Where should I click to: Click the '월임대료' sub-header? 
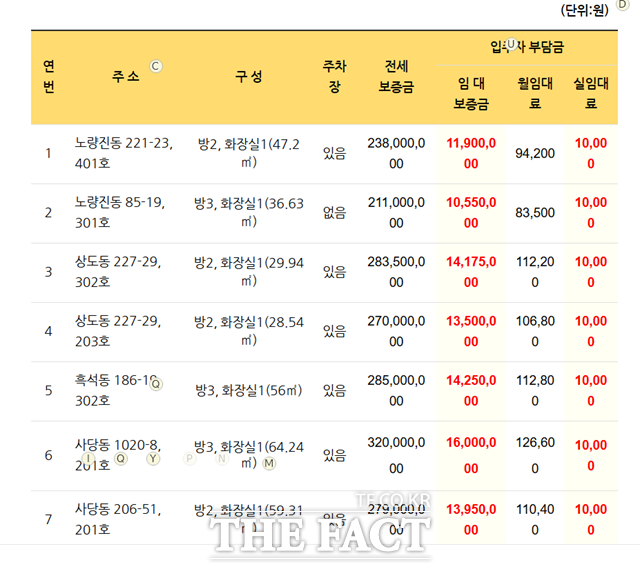point(535,94)
